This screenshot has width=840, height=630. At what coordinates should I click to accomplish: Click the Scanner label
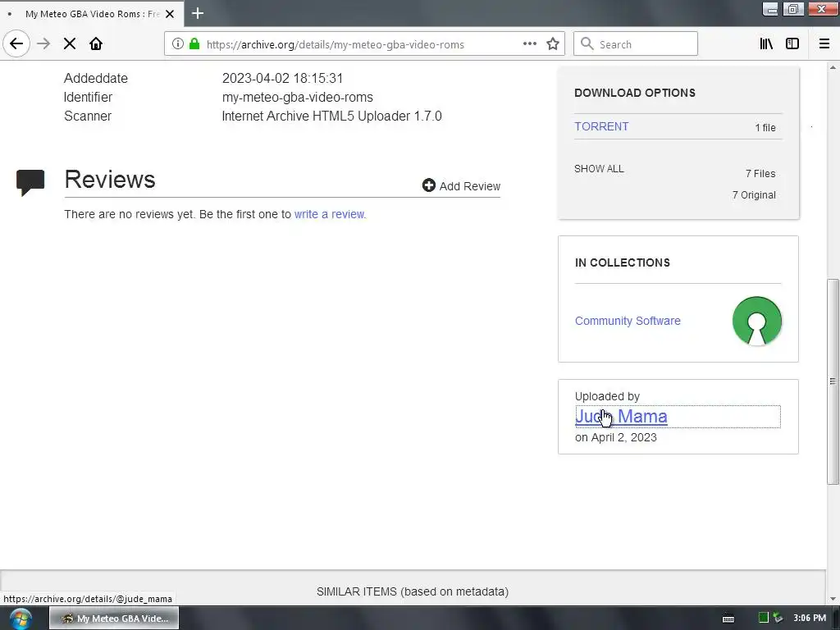click(88, 116)
